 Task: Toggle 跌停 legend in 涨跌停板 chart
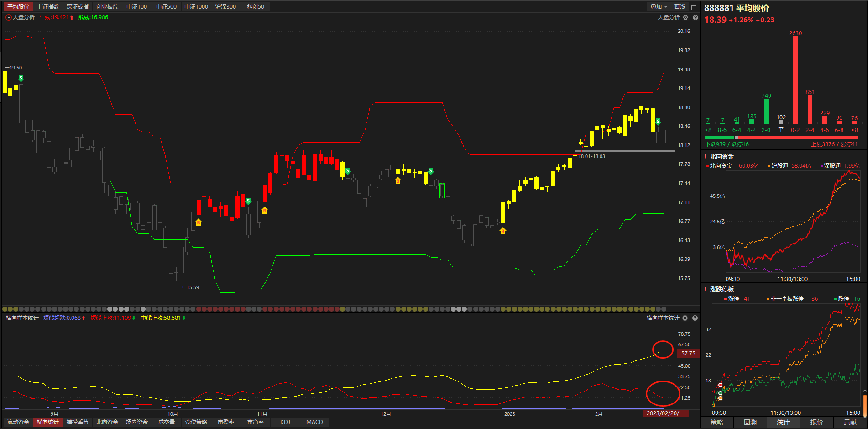pyautogui.click(x=847, y=299)
